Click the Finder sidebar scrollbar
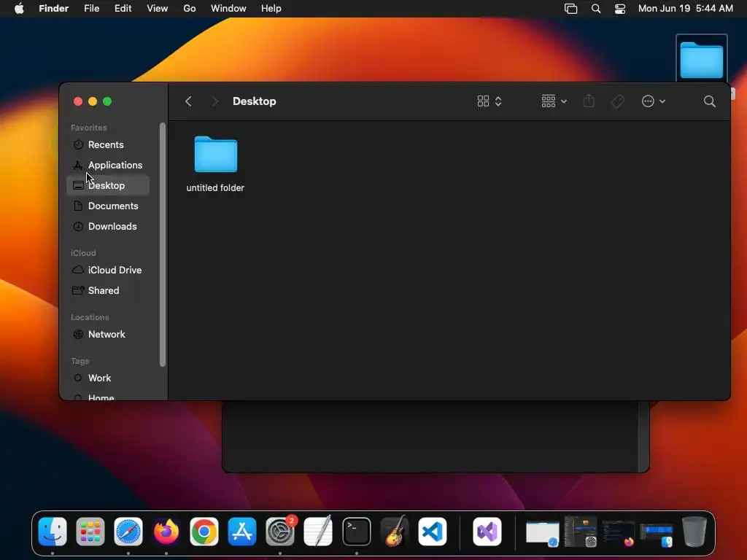This screenshot has width=747, height=560. (163, 245)
